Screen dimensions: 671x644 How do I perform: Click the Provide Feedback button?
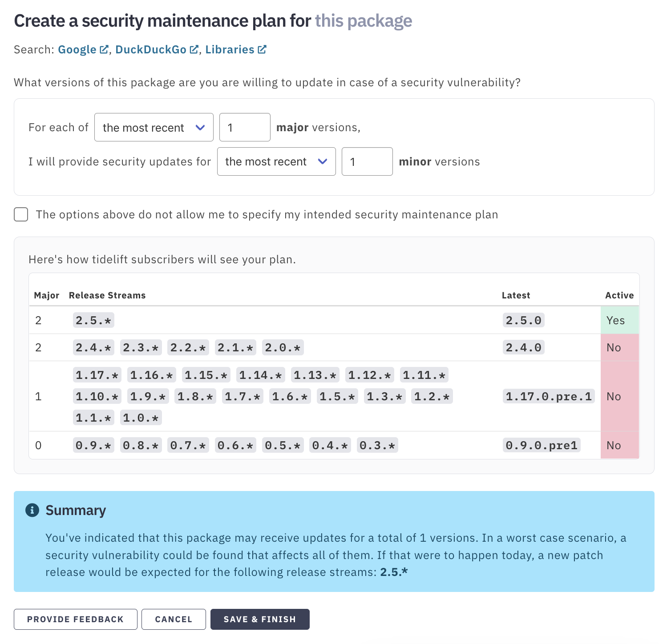[76, 619]
